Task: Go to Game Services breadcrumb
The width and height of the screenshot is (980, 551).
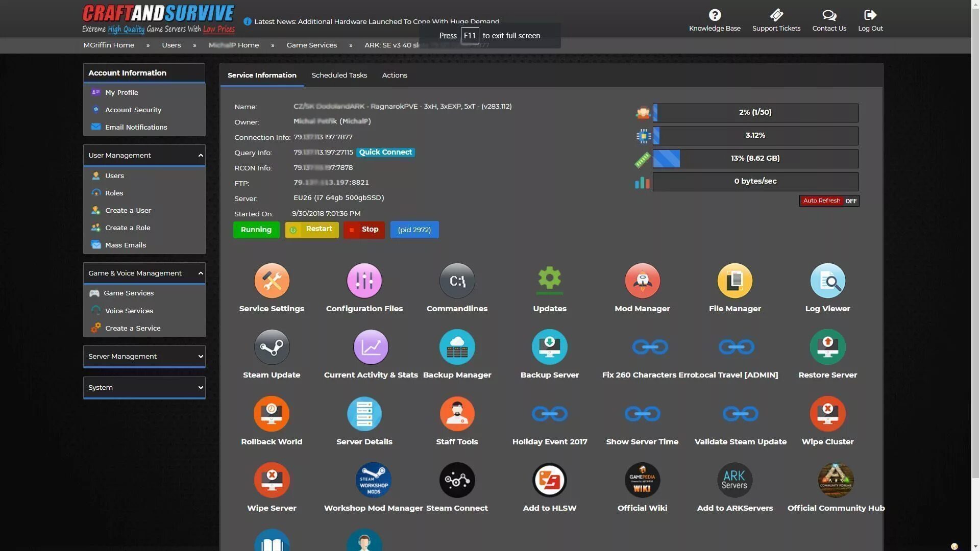Action: pos(311,45)
